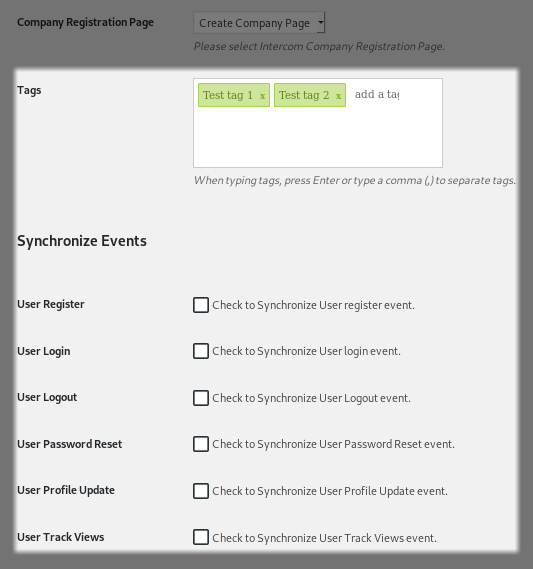Select the Test tag 2 chip
This screenshot has width=533, height=569.
tap(304, 95)
